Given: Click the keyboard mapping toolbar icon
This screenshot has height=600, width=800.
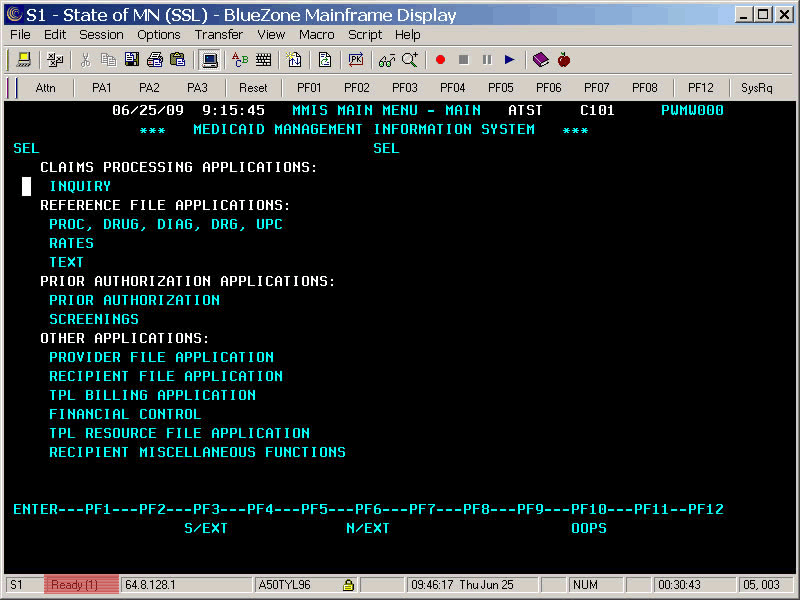Looking at the screenshot, I should tap(264, 60).
